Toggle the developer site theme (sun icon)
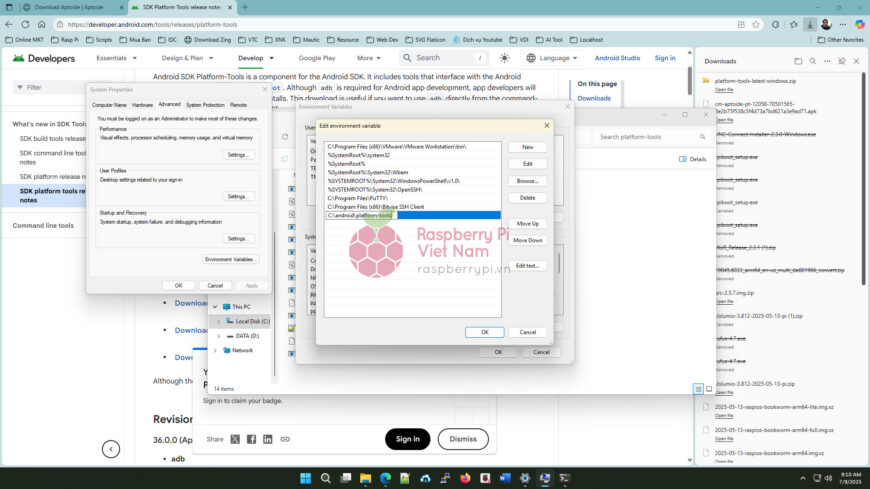The width and height of the screenshot is (870, 489). tap(504, 58)
